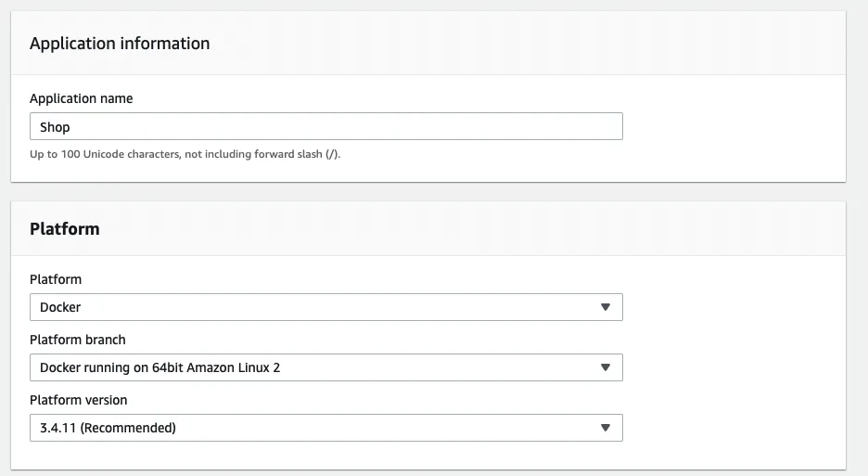Click the Platform label above the Docker dropdown
The width and height of the screenshot is (868, 476).
click(x=56, y=279)
